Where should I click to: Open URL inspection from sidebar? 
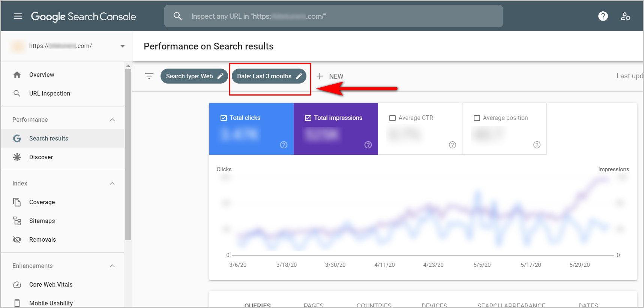[x=63, y=93]
